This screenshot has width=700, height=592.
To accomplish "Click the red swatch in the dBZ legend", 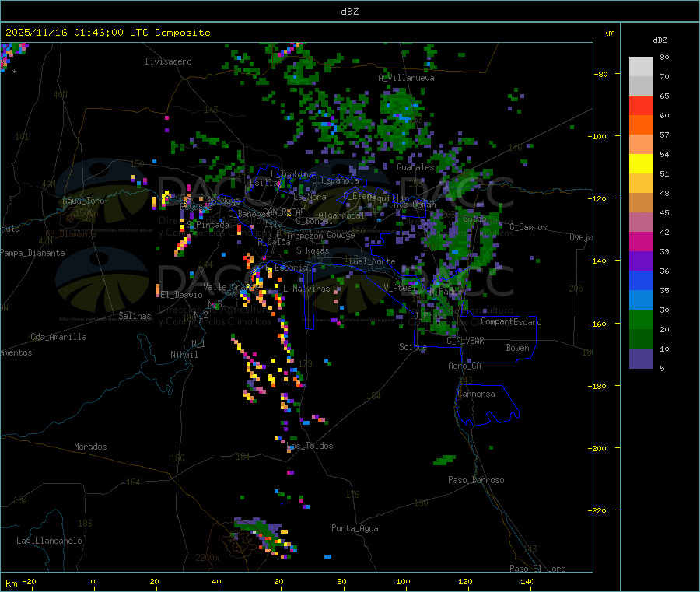I will coord(641,105).
